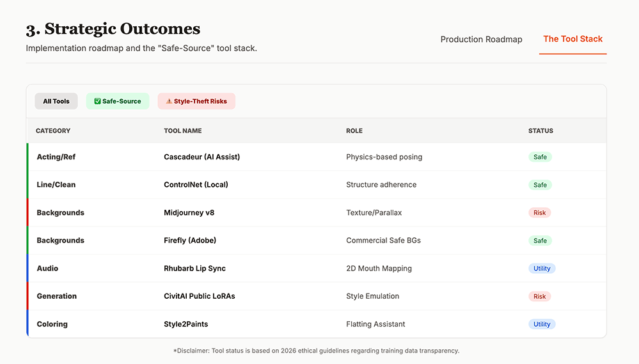Select Firefly (Adobe) tool name
The image size is (639, 364).
[x=190, y=241]
